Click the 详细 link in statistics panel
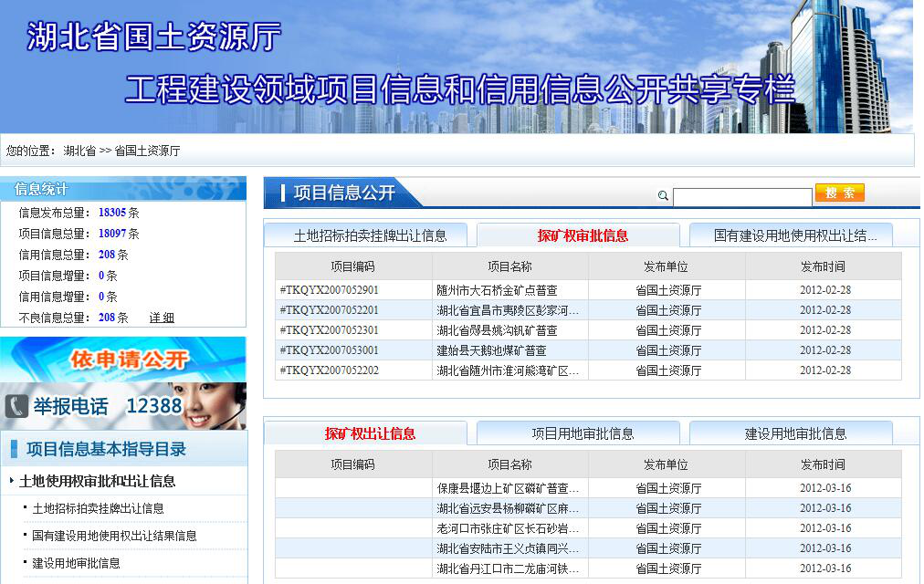This screenshot has height=584, width=924. click(162, 318)
